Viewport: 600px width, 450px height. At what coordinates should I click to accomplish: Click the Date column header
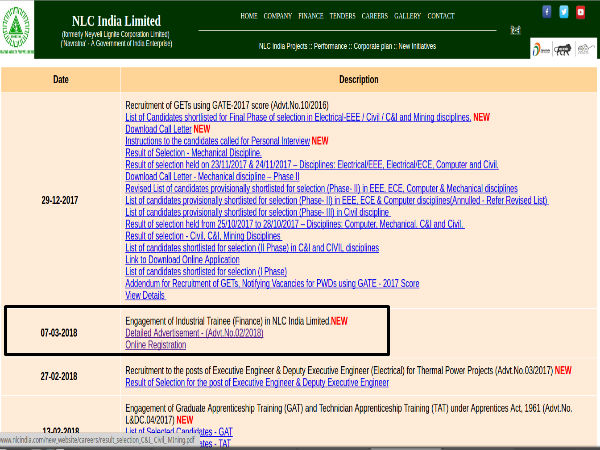click(x=60, y=80)
